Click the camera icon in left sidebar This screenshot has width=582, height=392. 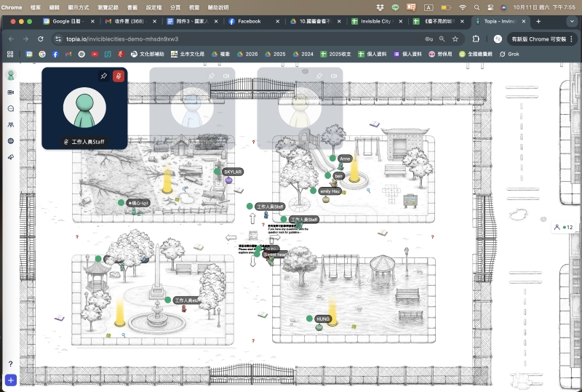11,92
